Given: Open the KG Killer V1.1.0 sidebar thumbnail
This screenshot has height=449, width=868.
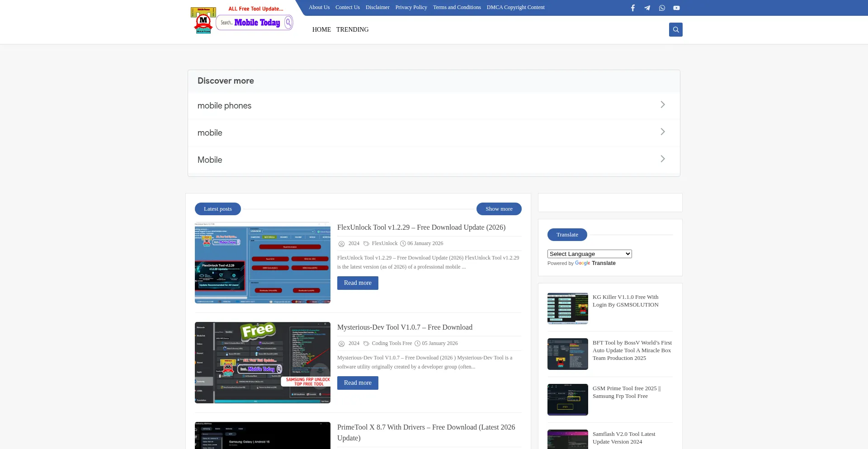Looking at the screenshot, I should point(567,308).
